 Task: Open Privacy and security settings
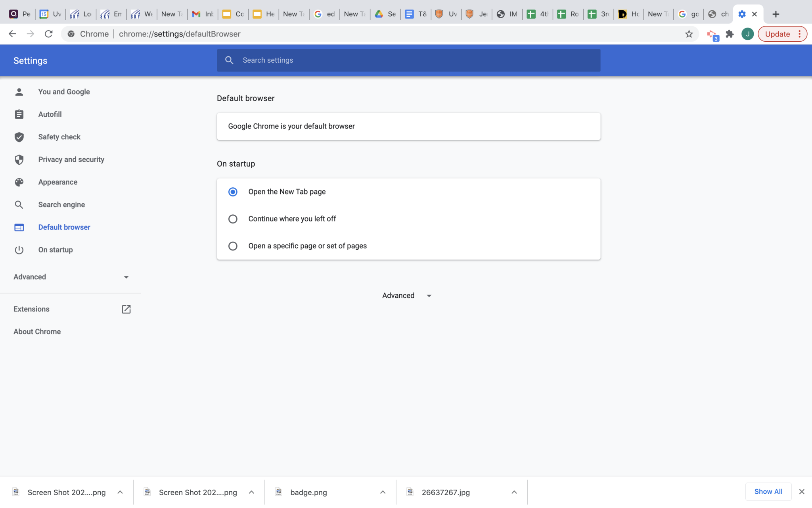[71, 160]
